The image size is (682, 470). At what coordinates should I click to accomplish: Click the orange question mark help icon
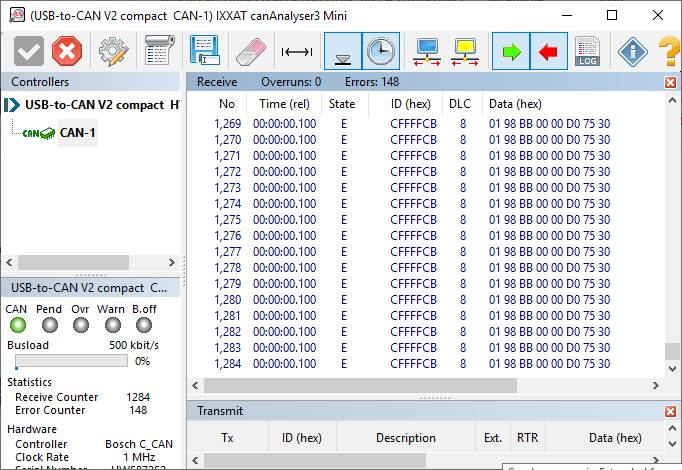pos(670,51)
